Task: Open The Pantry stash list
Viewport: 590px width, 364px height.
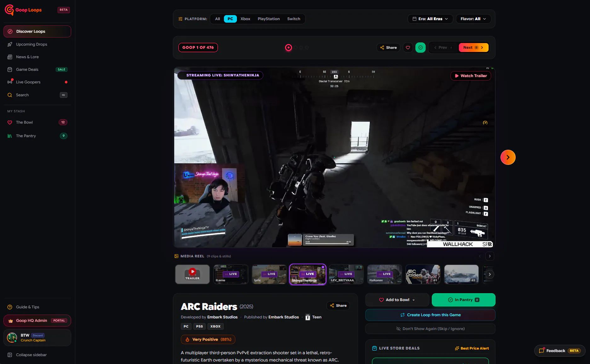Action: click(x=37, y=136)
